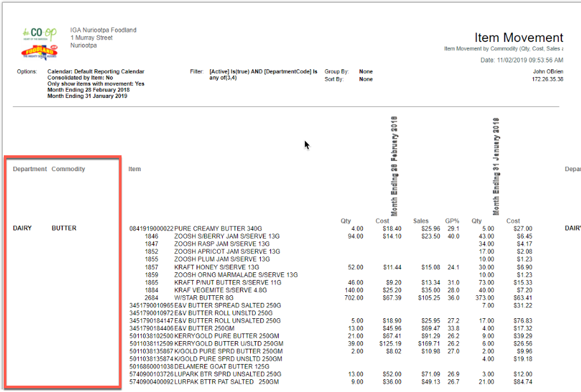The height and width of the screenshot is (392, 581).
Task: Select W/STAR BUTTER 8G item
Action: point(204,298)
